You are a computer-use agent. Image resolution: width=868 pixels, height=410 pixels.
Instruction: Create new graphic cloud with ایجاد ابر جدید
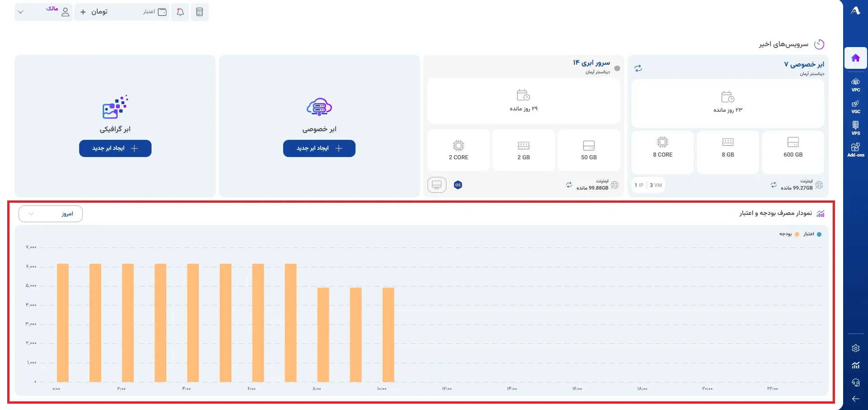pos(115,148)
